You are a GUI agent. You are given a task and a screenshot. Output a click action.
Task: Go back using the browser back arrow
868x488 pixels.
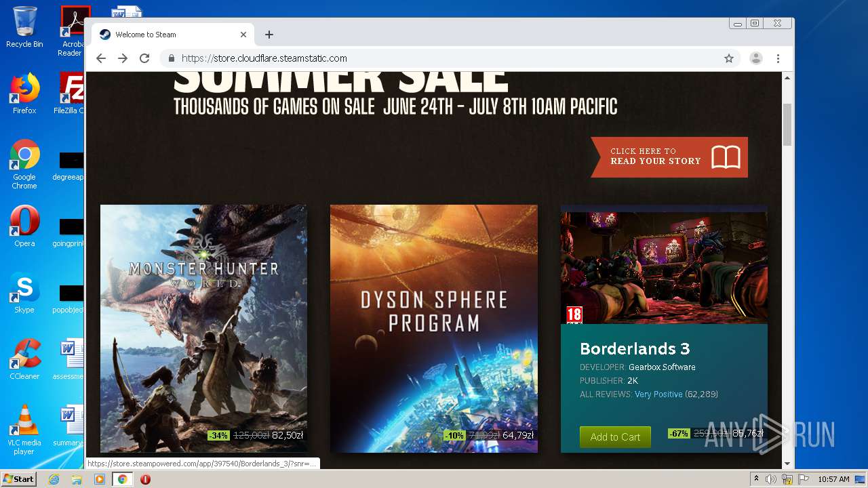pos(101,58)
